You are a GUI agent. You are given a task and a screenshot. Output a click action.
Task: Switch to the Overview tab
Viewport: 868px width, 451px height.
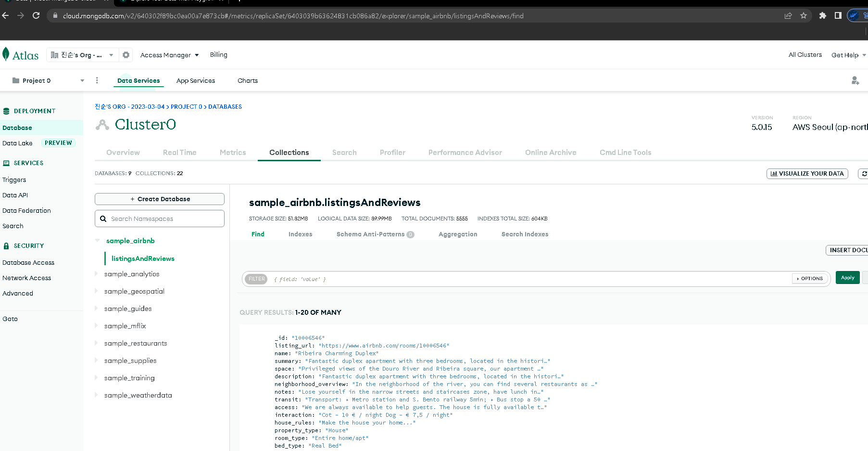pos(123,153)
